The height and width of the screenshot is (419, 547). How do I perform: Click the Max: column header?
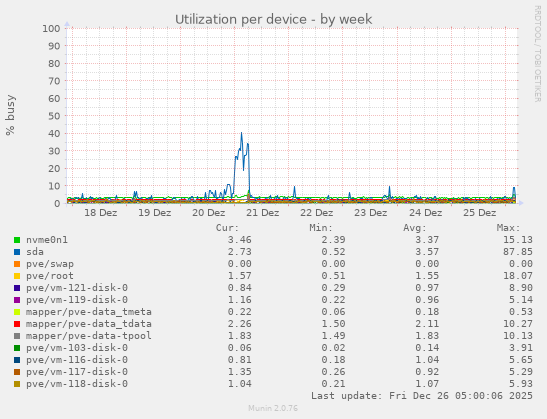(508, 228)
